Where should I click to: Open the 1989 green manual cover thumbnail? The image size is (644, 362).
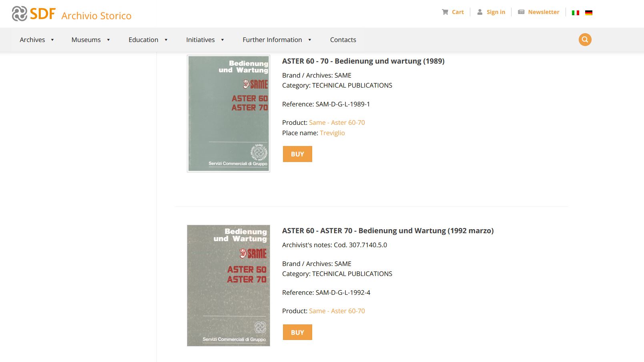tap(229, 114)
